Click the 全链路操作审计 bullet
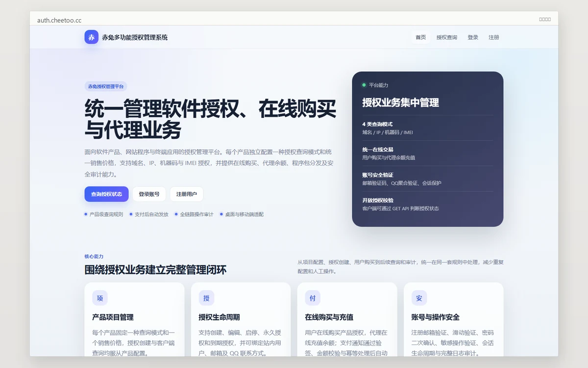This screenshot has height=368, width=588. click(194, 214)
